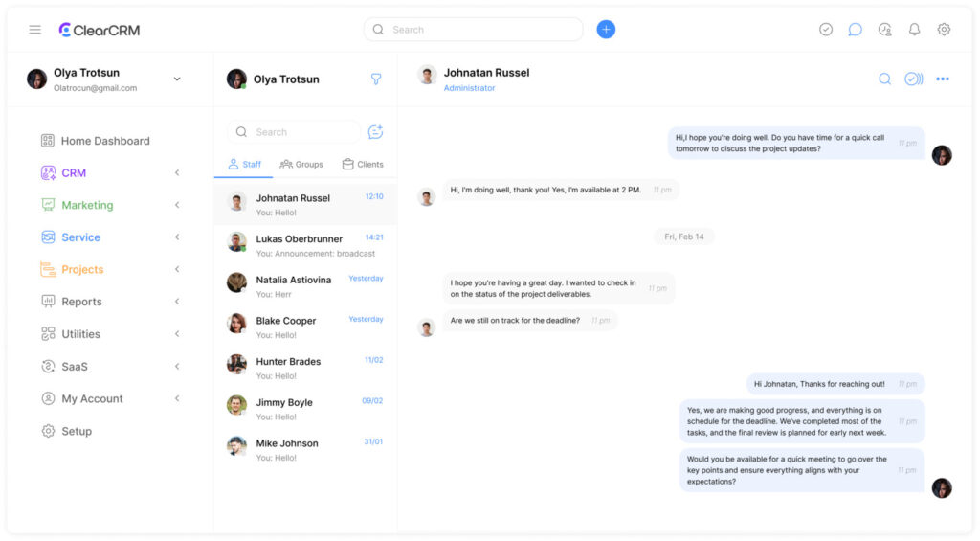Open the three-dot conversation options menu
This screenshot has width=980, height=541.
pyautogui.click(x=943, y=79)
